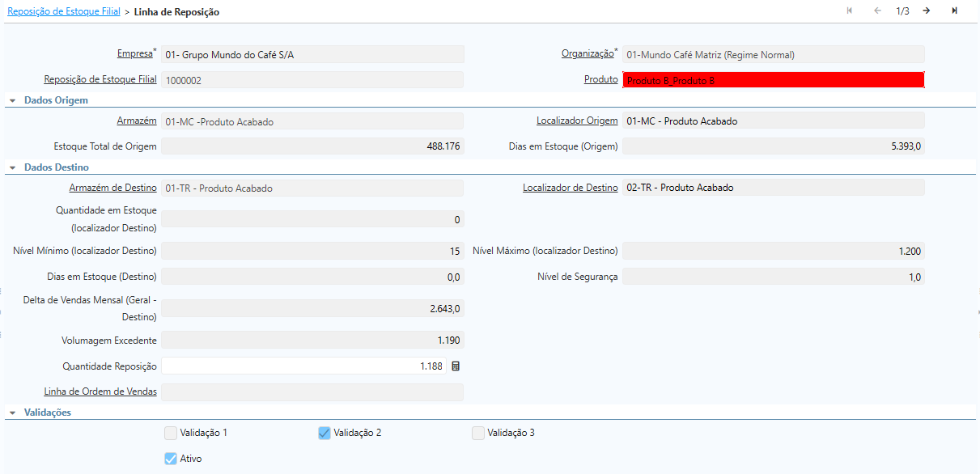Select the Linha de Reposição breadcrumb
The image size is (980, 474).
[x=176, y=12]
